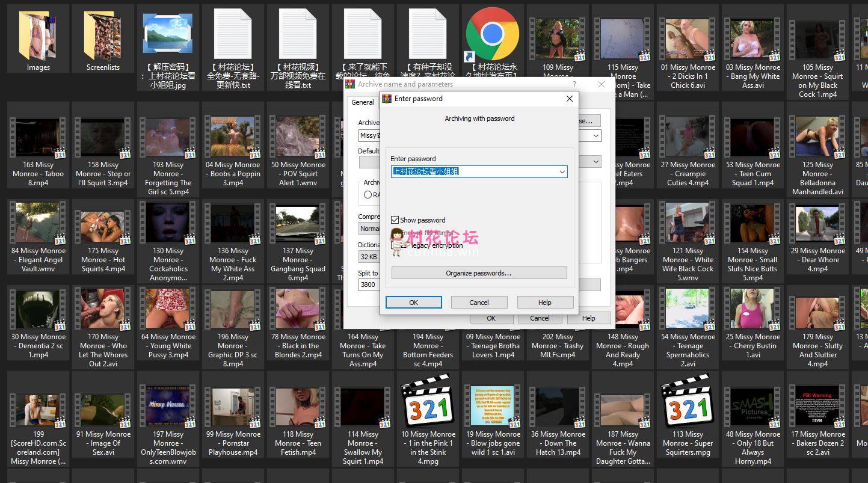The image size is (868, 483).
Task: Open the Enter password dropdown arrow
Action: [562, 171]
